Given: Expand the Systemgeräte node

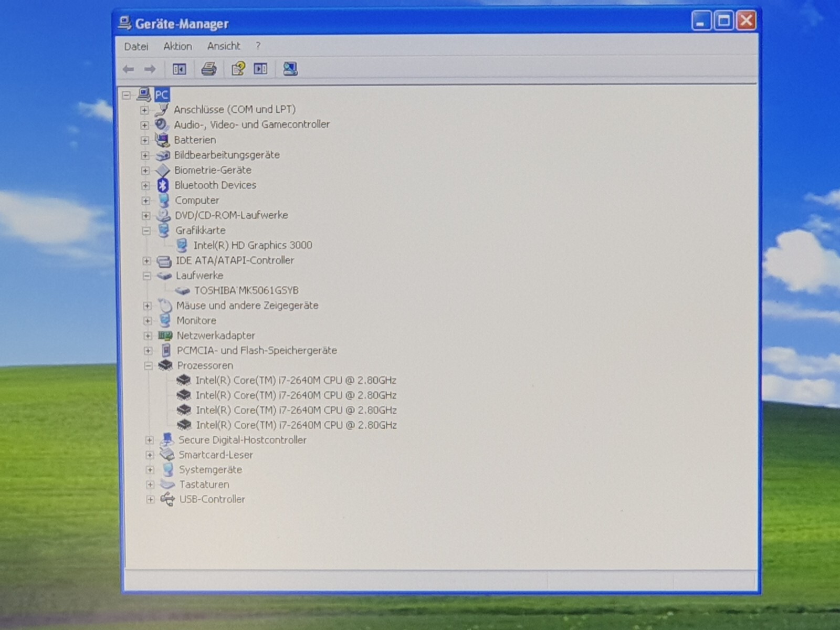Looking at the screenshot, I should pyautogui.click(x=150, y=469).
